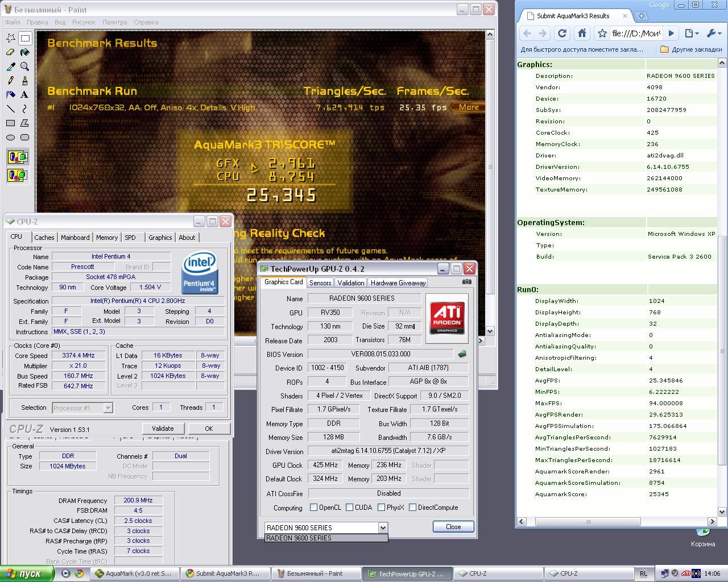The image size is (728, 582).
Task: Open the Рисунок menu in Paint
Action: click(x=84, y=22)
